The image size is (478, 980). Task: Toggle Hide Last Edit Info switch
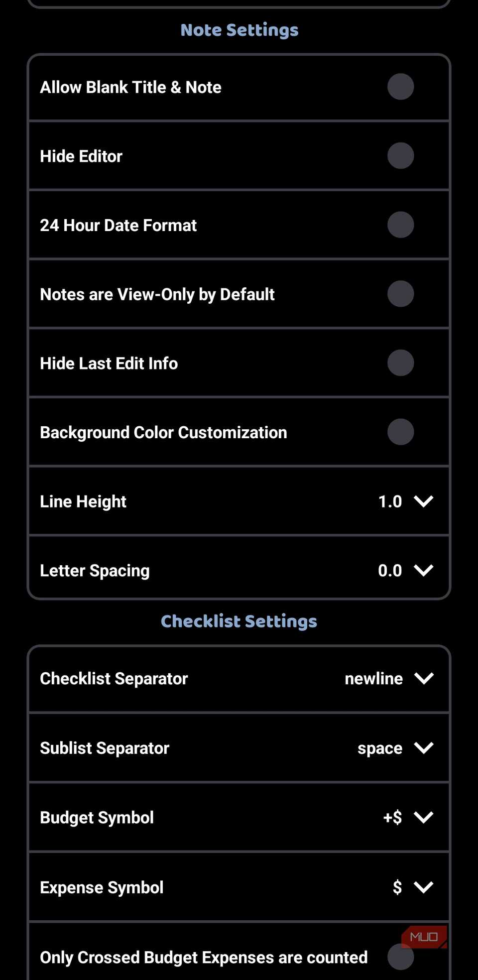tap(400, 363)
